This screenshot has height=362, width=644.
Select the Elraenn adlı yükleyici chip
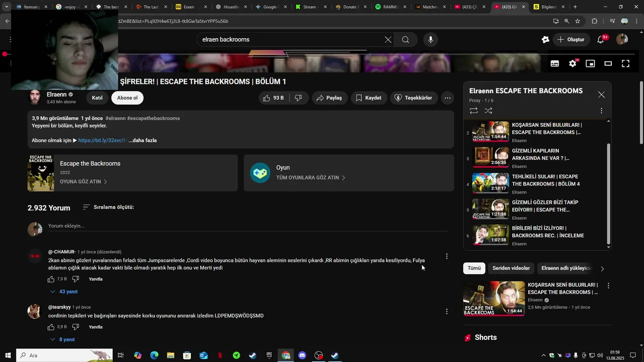(x=567, y=268)
